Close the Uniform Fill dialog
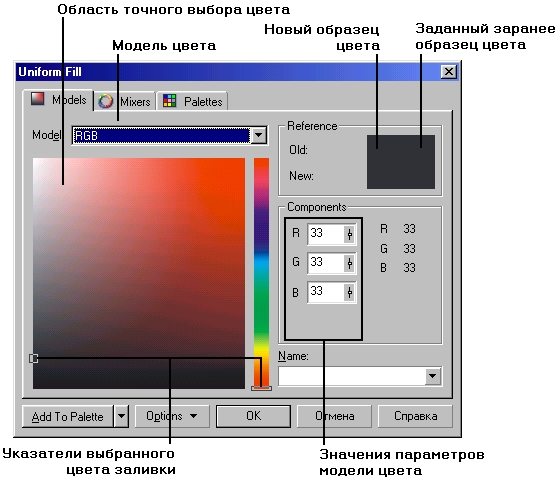 449,72
